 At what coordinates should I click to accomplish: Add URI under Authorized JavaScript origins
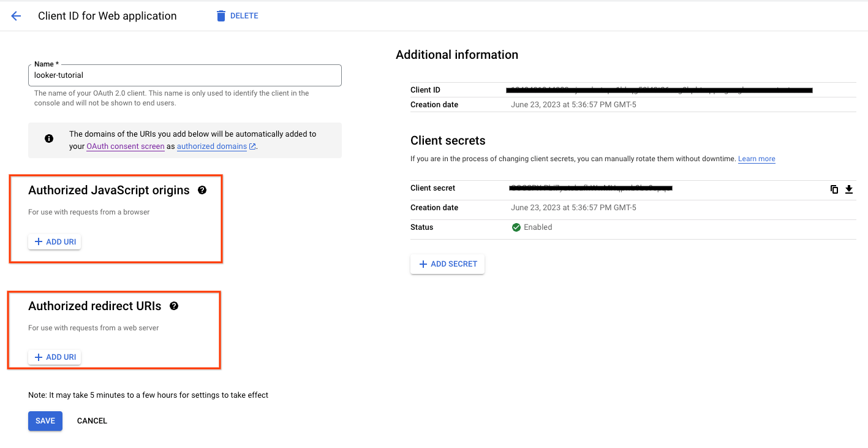pos(54,241)
